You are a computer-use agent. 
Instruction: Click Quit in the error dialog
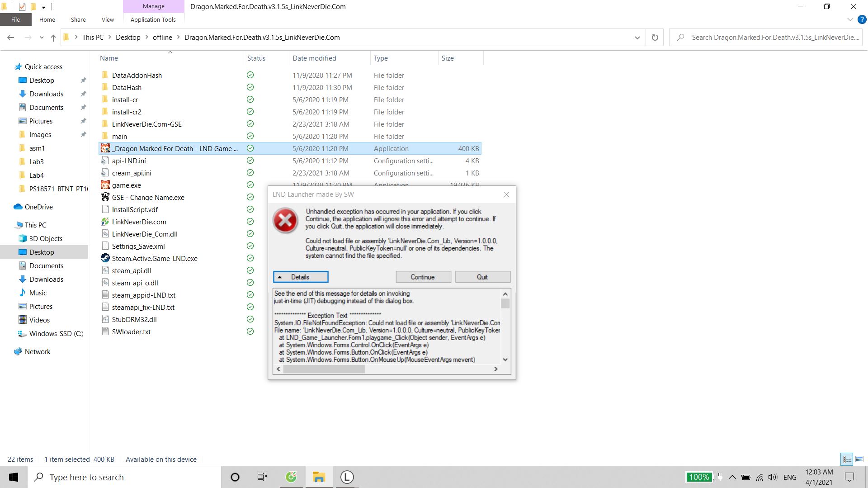click(482, 277)
